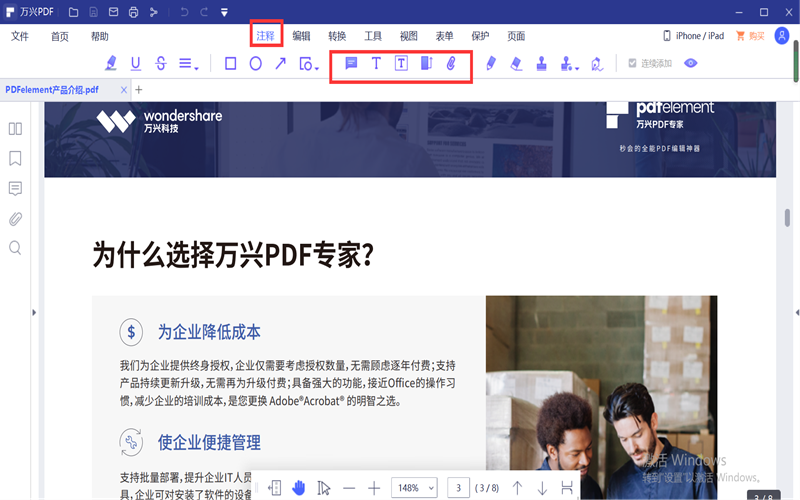800x500 pixels.
Task: Click the share icon in title bar
Action: (x=154, y=12)
